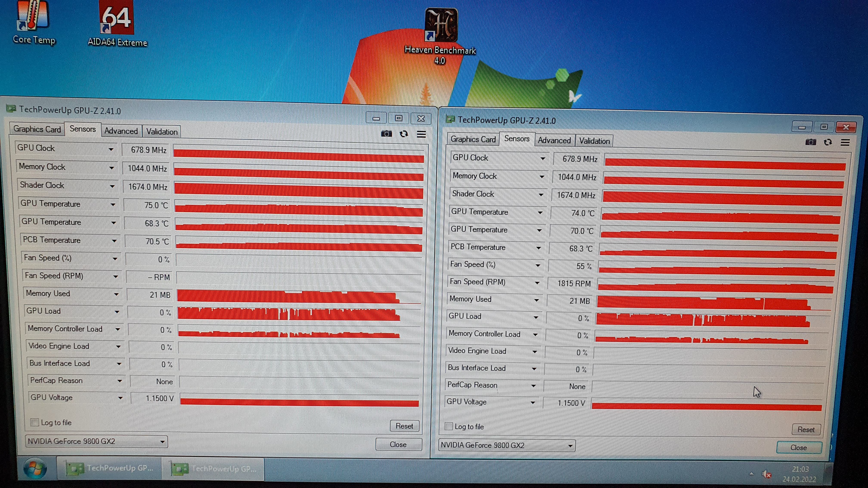The width and height of the screenshot is (868, 488).
Task: Click screenshot camera icon in left GPU-Z window
Action: [x=386, y=134]
